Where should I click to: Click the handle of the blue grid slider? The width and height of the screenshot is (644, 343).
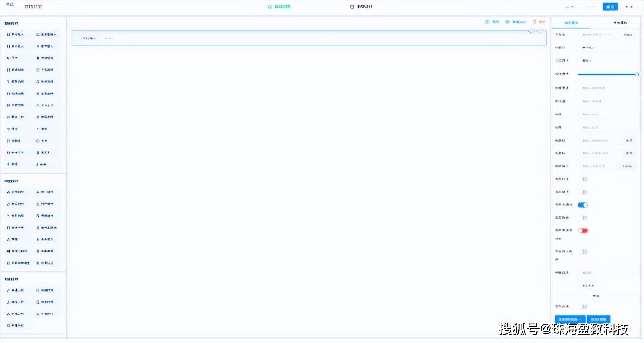tap(637, 74)
